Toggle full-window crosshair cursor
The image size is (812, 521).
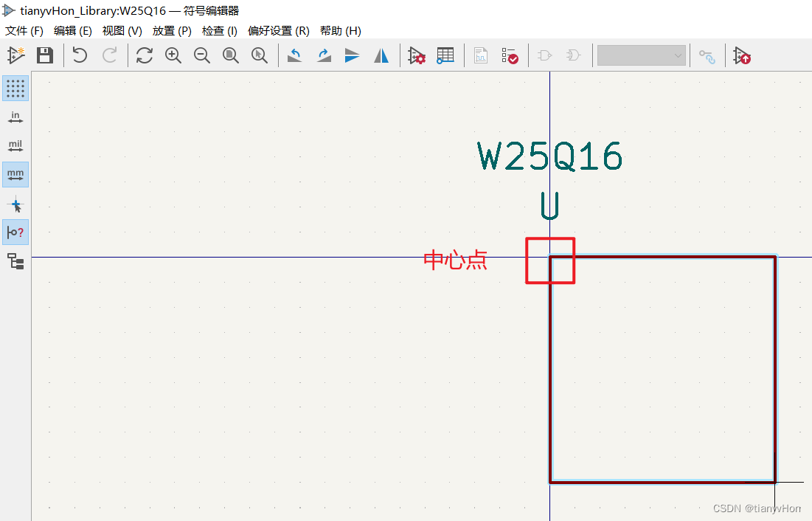tap(15, 204)
